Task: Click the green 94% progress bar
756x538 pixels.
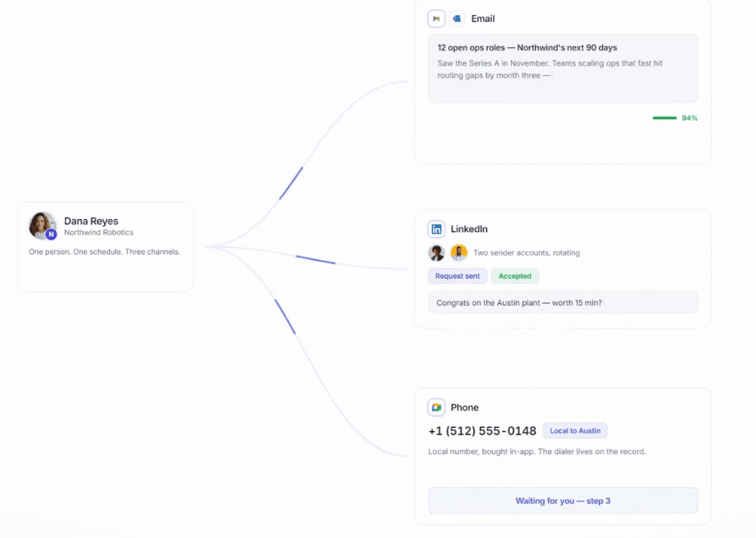Action: [664, 118]
